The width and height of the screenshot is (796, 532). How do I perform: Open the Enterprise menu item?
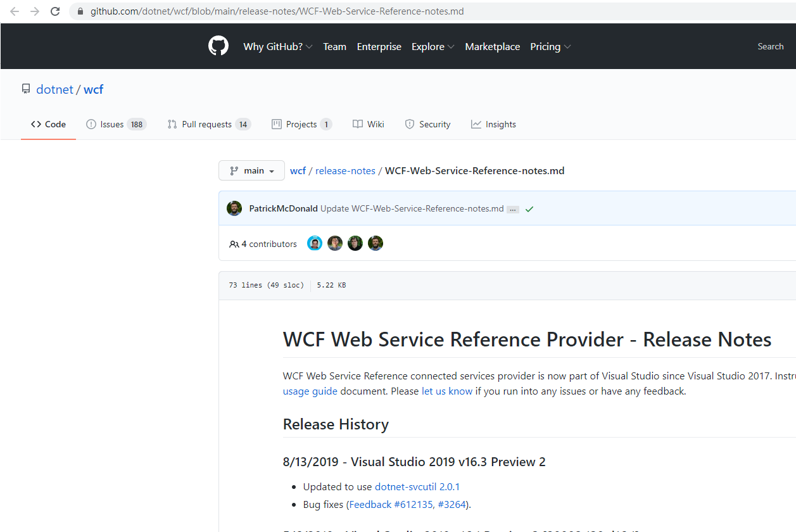coord(379,47)
